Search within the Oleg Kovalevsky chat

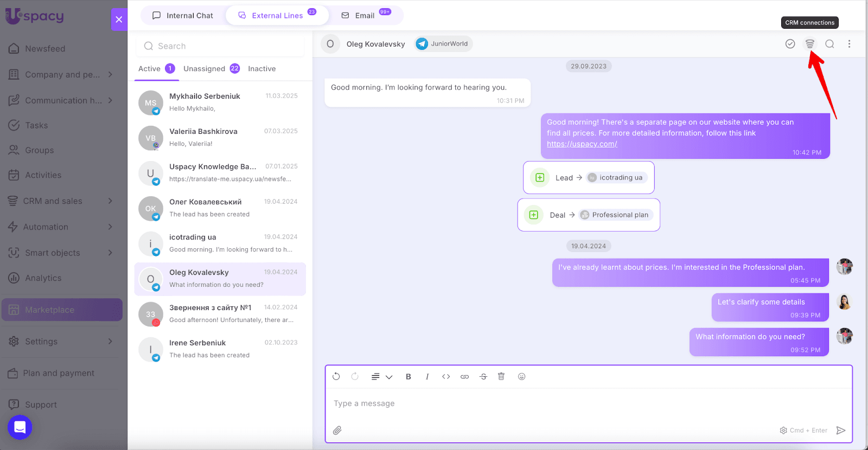[x=830, y=44]
